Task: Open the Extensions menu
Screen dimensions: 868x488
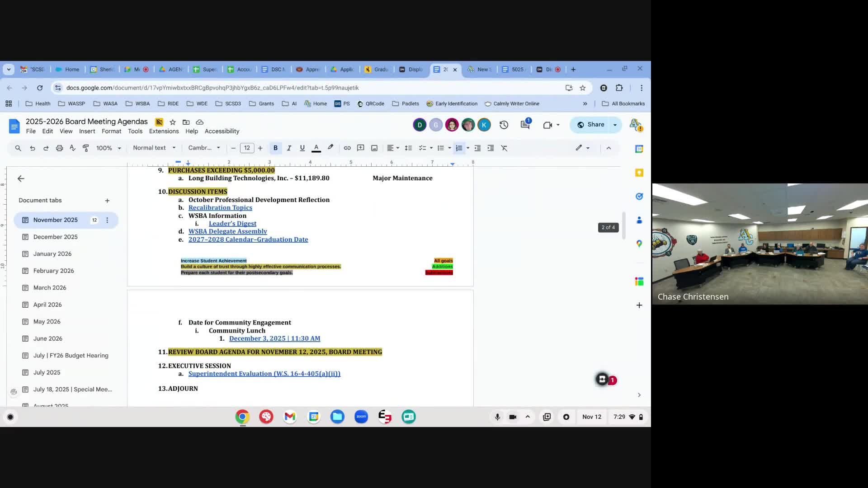Action: pos(164,131)
